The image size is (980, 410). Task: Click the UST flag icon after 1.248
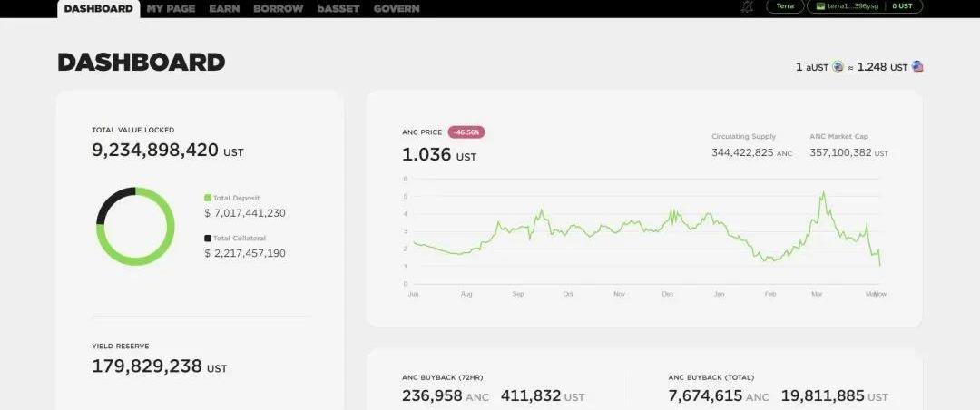click(917, 67)
